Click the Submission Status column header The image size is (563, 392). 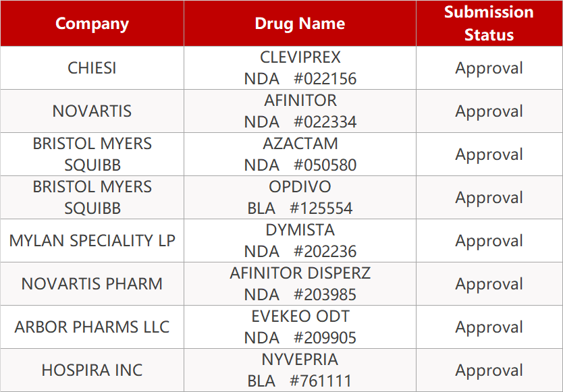click(x=489, y=24)
